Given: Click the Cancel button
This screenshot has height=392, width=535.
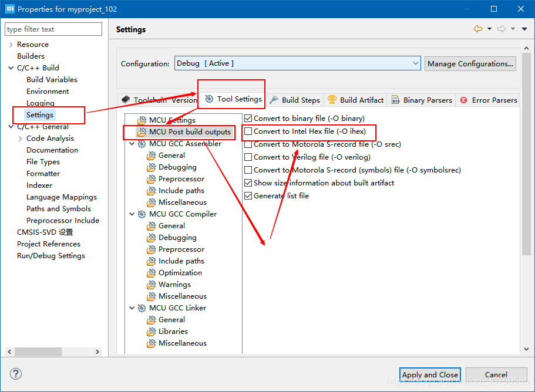Looking at the screenshot, I should click(496, 374).
